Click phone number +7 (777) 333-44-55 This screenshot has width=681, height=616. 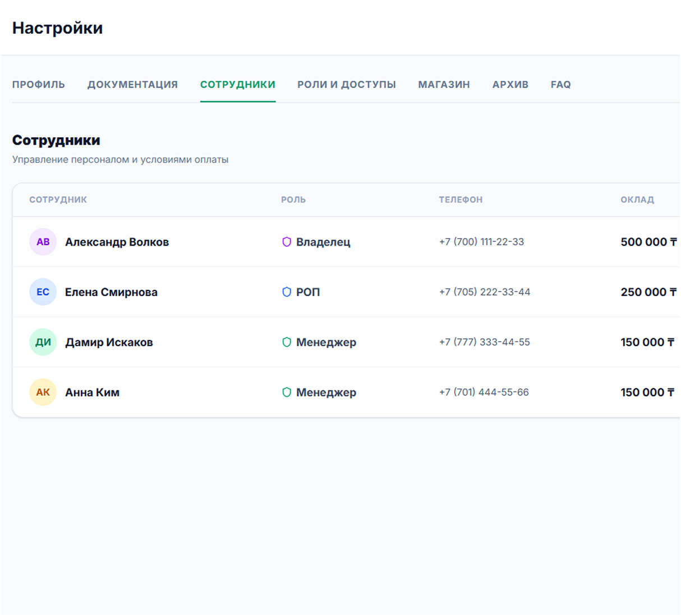click(485, 342)
